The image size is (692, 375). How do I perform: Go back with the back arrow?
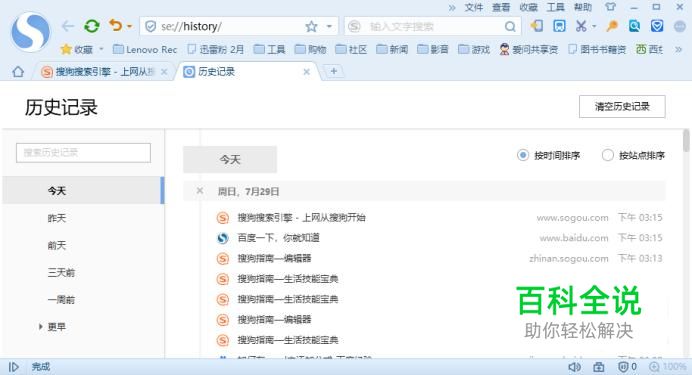tap(68, 26)
